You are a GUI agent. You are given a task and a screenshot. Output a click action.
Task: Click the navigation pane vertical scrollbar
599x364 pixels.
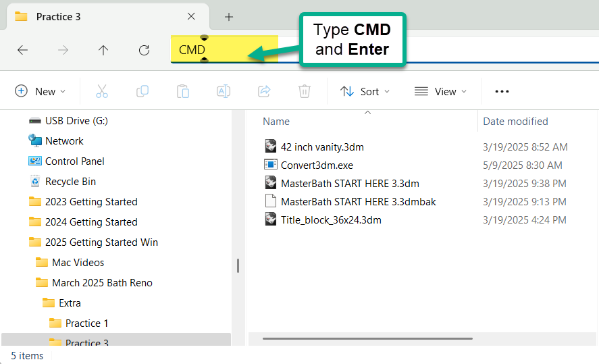(238, 265)
